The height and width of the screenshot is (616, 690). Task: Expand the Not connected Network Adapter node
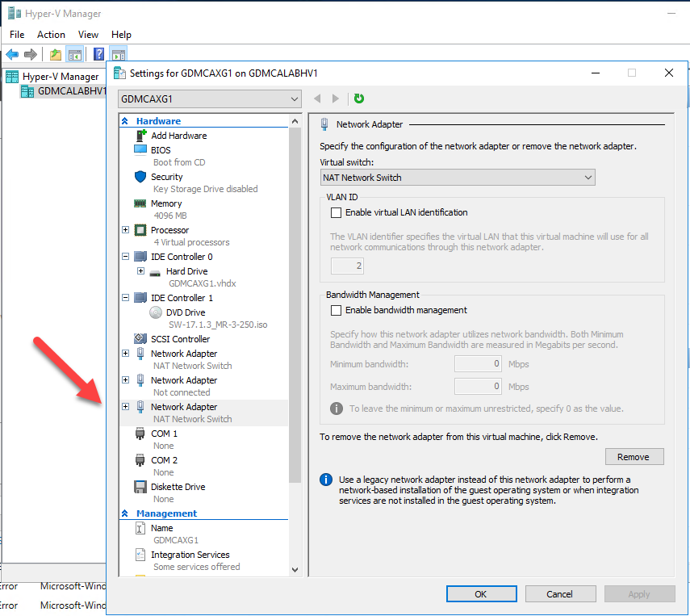click(125, 379)
